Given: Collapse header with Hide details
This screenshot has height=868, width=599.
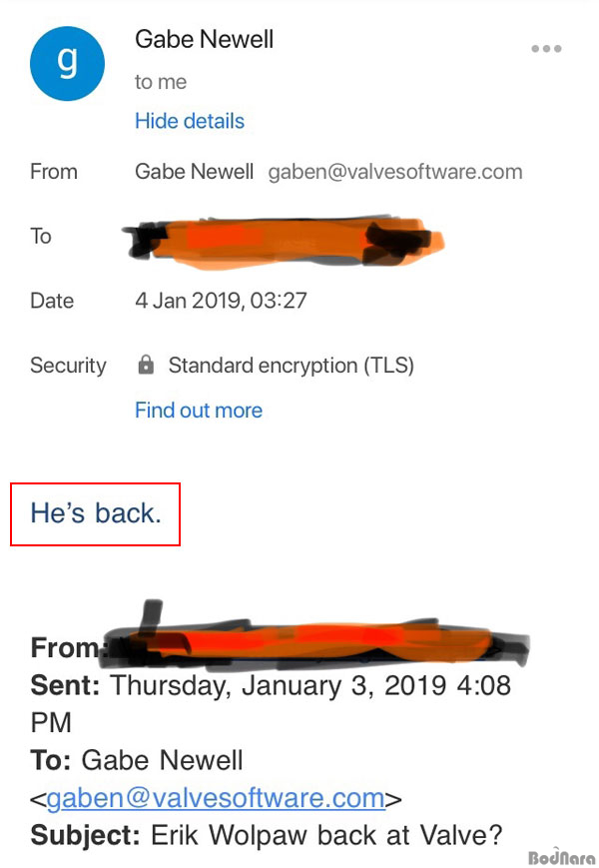Looking at the screenshot, I should click(x=190, y=121).
